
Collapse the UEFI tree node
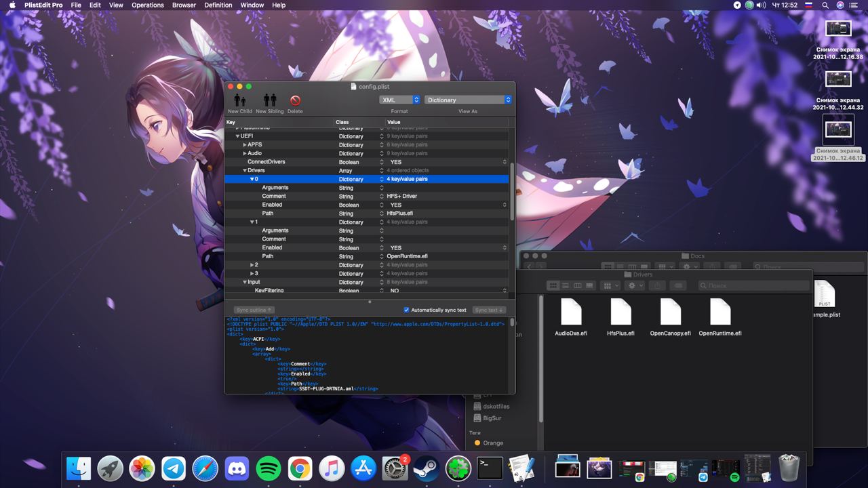(x=237, y=136)
